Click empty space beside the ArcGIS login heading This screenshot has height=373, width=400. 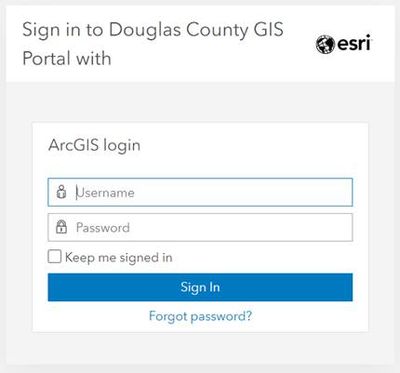point(250,146)
